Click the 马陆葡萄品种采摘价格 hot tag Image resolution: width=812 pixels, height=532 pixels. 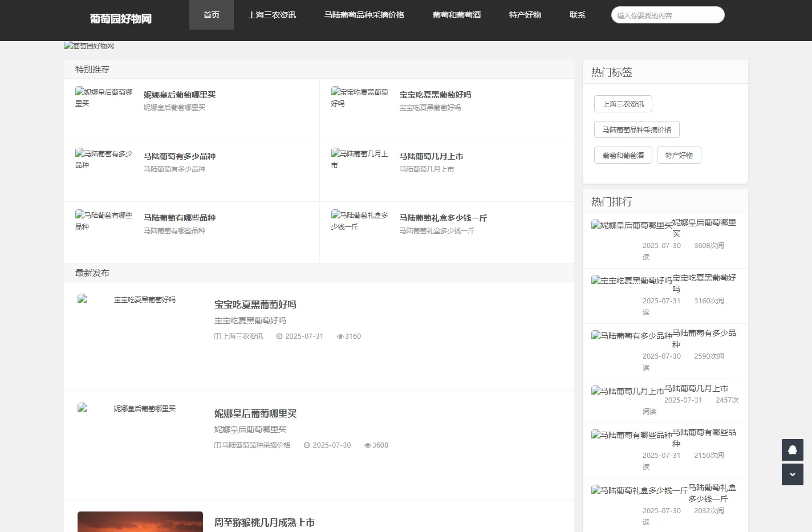point(637,129)
